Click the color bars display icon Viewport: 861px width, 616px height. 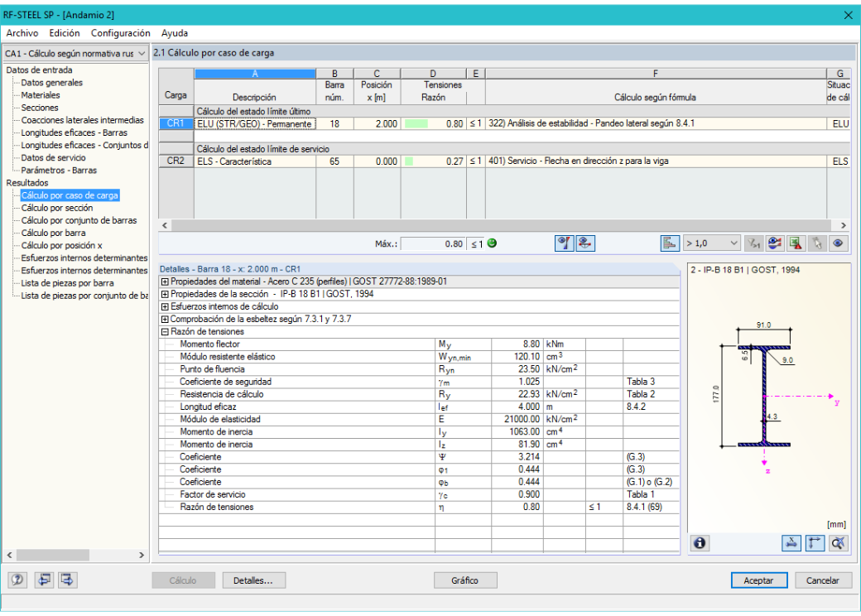(670, 243)
